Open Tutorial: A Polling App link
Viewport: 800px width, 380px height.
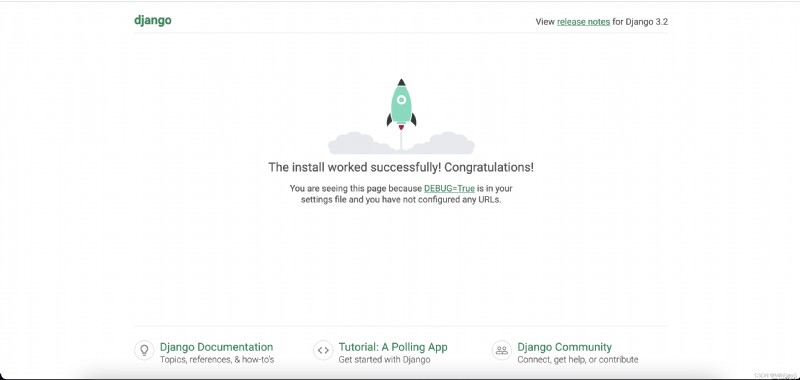tap(393, 347)
